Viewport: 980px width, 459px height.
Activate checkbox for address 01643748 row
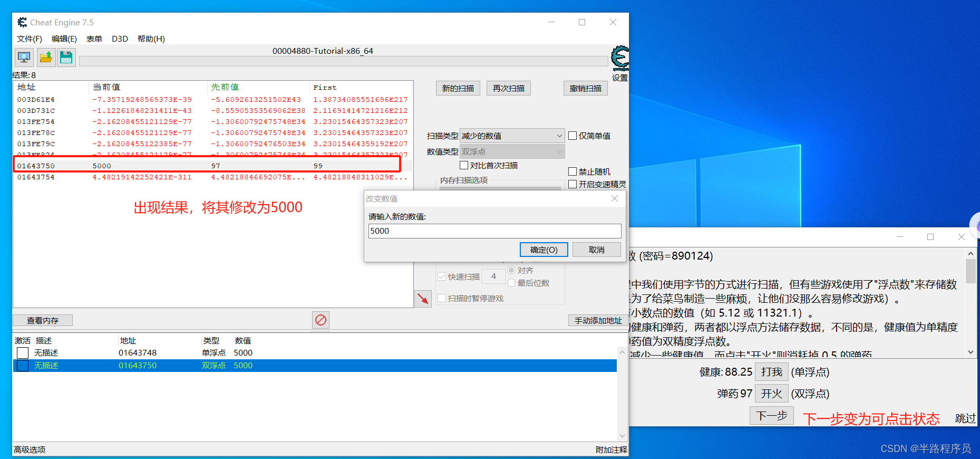[23, 353]
